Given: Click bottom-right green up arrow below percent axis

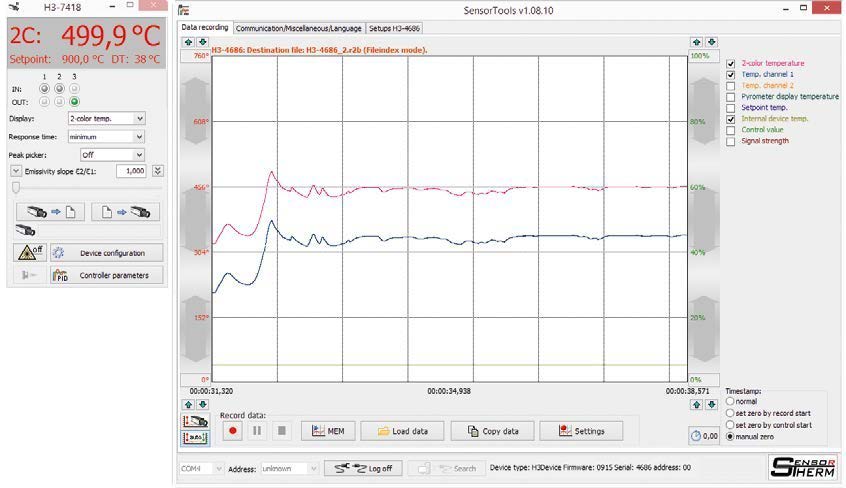Looking at the screenshot, I should (697, 404).
